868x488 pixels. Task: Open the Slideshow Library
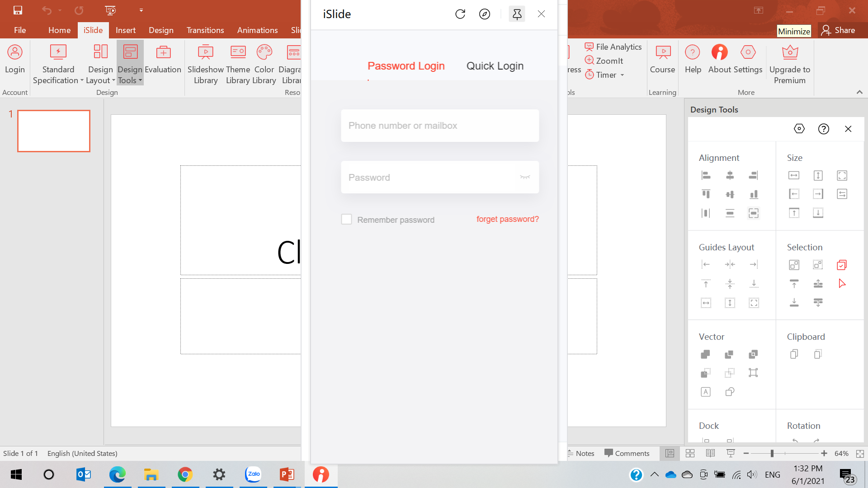[206, 64]
